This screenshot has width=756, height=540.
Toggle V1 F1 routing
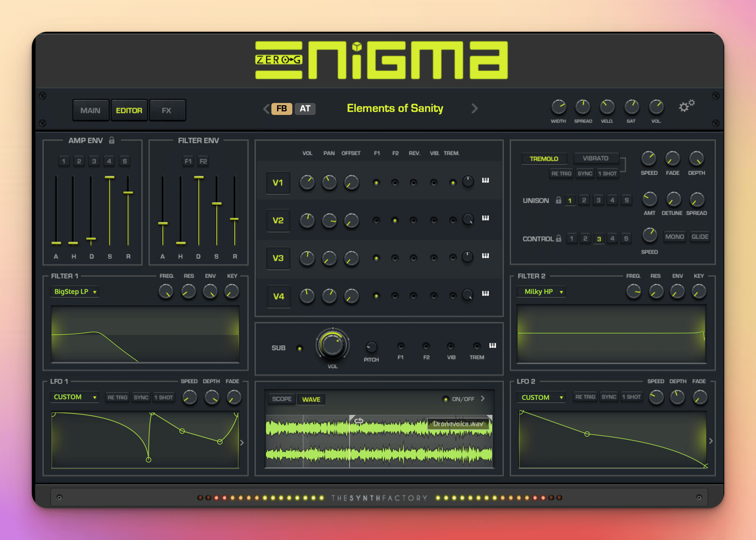tap(376, 183)
